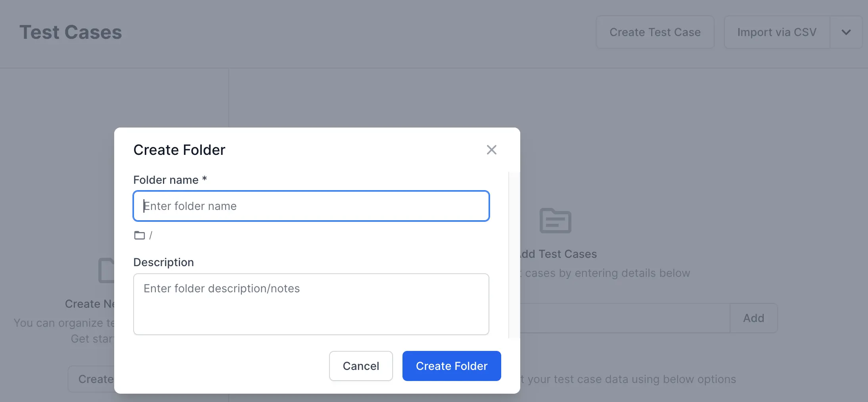The width and height of the screenshot is (868, 402).
Task: Open Create Test Case in the header
Action: point(655,32)
